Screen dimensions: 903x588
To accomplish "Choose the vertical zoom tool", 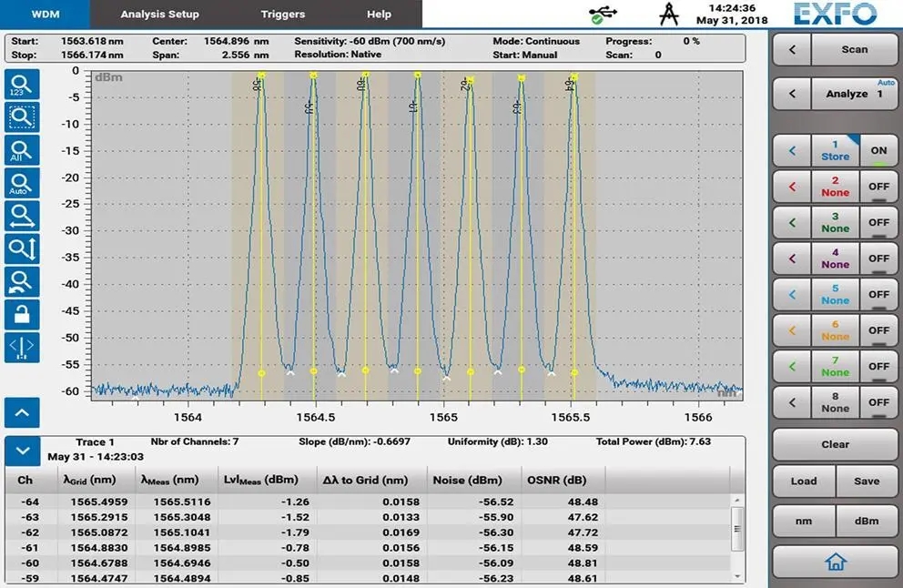I will [22, 248].
